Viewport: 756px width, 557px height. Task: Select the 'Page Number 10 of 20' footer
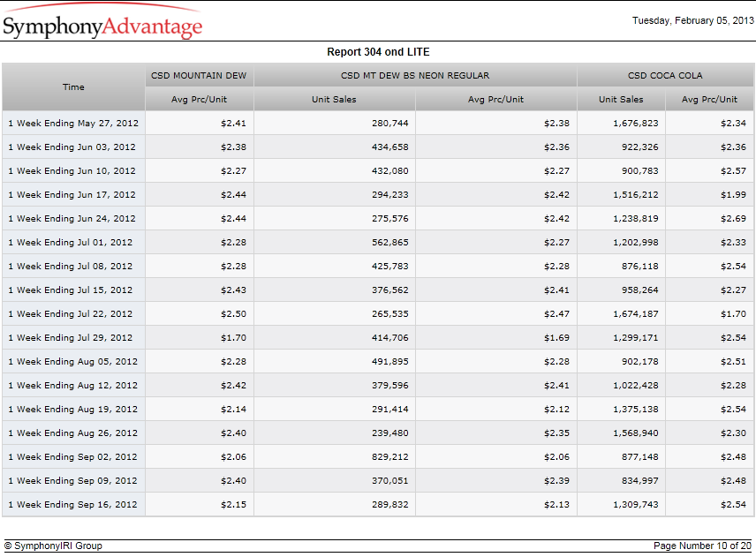(702, 546)
